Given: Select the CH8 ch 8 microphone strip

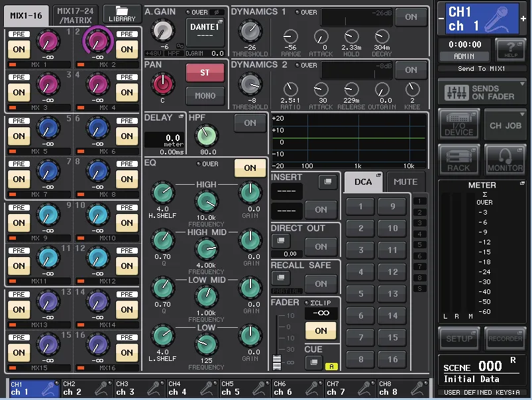Looking at the screenshot, I should click(403, 388).
